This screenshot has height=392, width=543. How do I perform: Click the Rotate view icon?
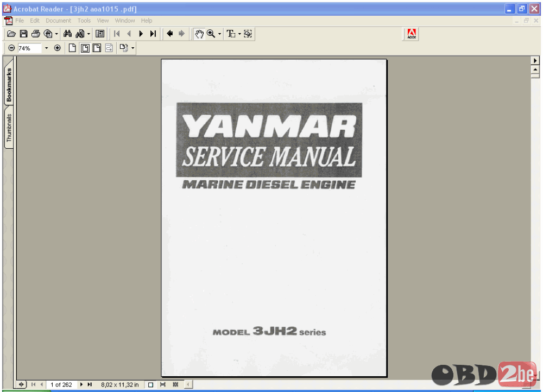click(x=124, y=48)
